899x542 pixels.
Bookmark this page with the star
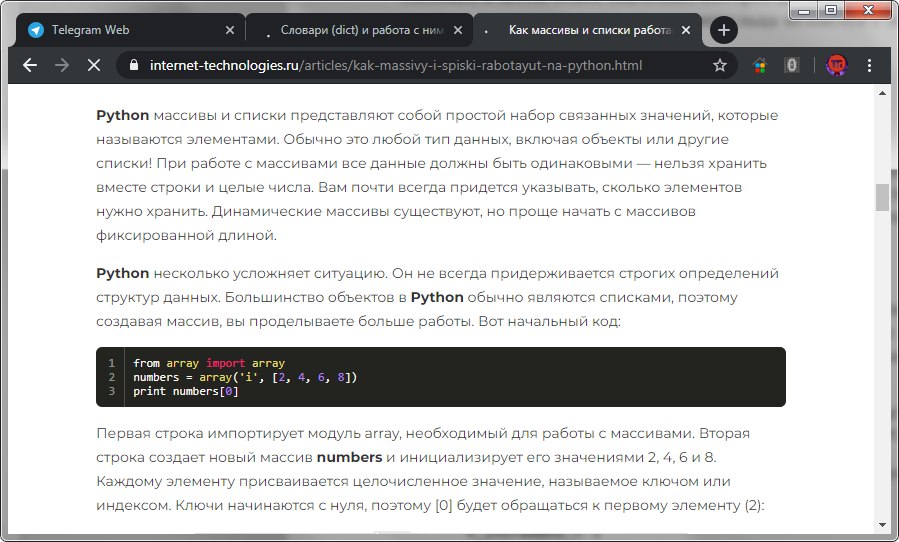tap(720, 65)
